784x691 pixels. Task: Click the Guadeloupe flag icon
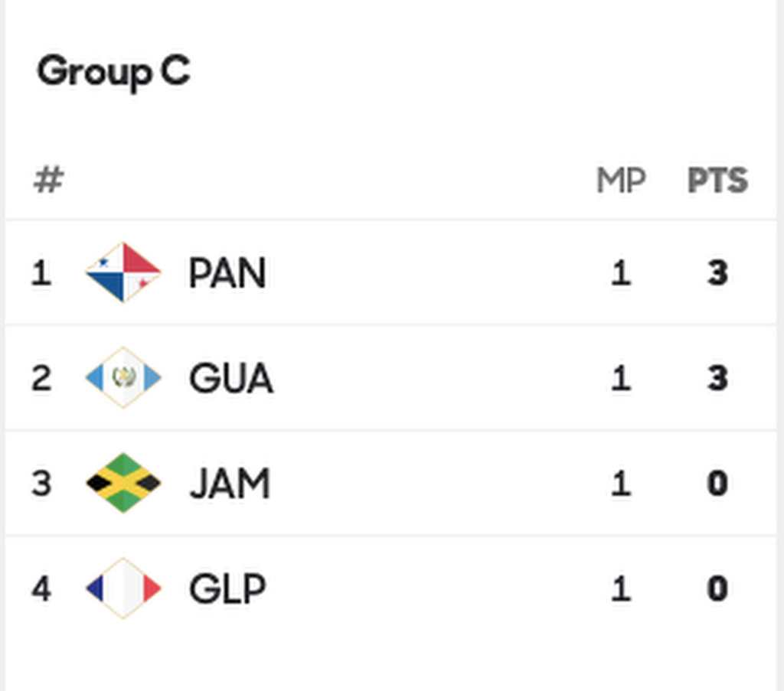click(123, 588)
